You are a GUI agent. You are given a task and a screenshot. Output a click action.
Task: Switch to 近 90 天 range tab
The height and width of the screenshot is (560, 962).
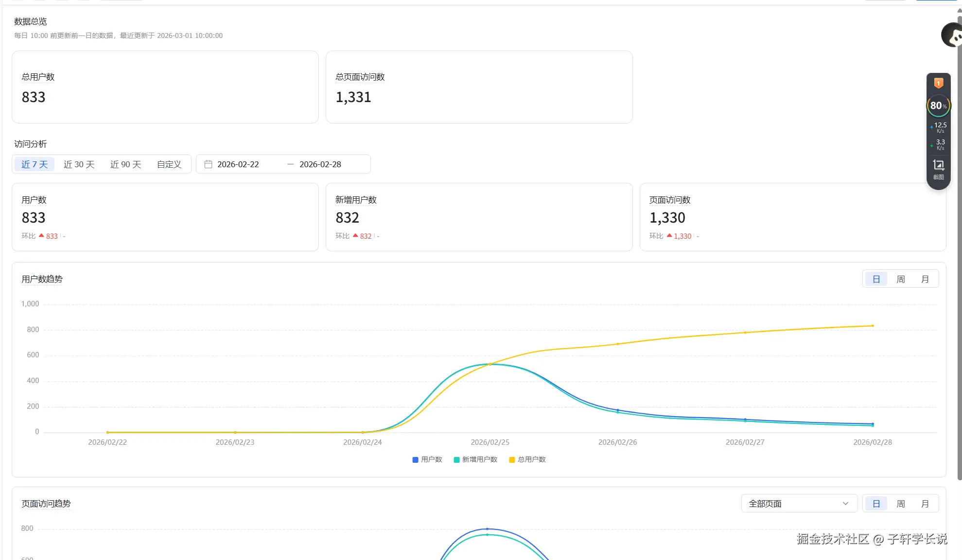125,164
